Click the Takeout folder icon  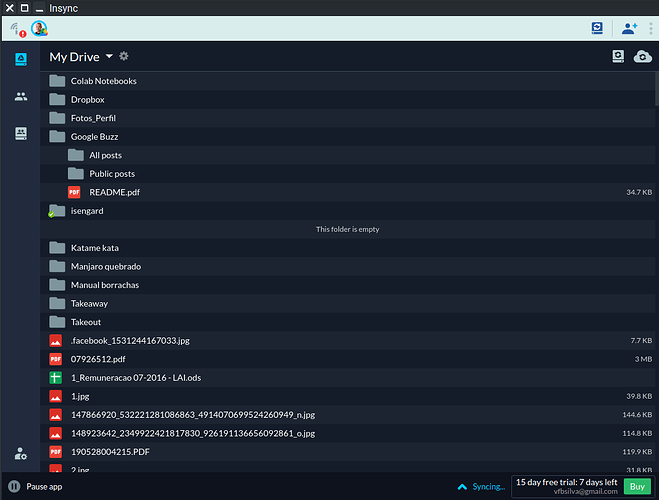pos(57,322)
